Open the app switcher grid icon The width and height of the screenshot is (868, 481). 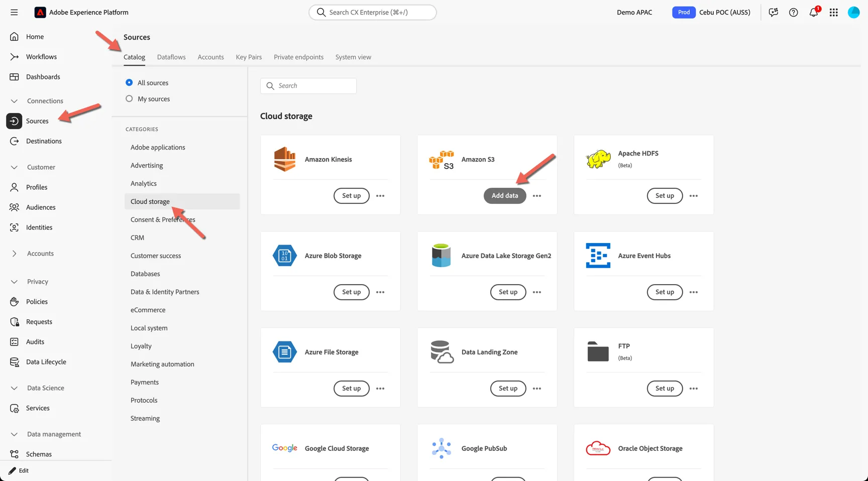(834, 13)
